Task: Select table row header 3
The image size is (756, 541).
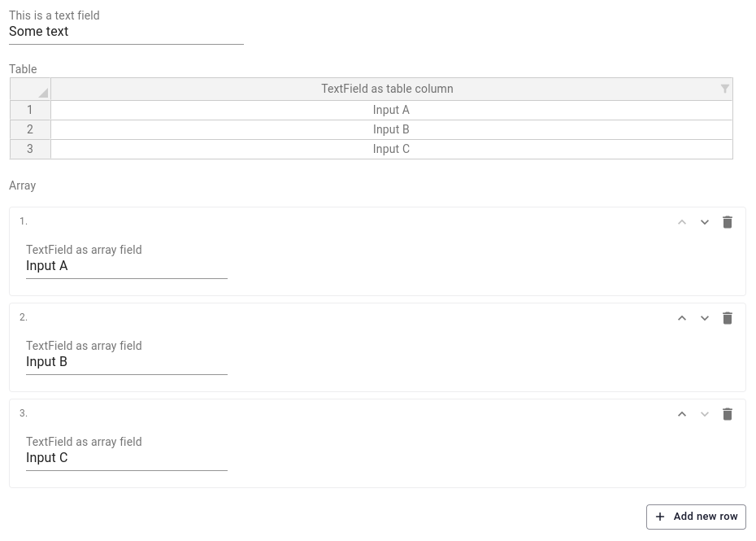Action: 30,149
